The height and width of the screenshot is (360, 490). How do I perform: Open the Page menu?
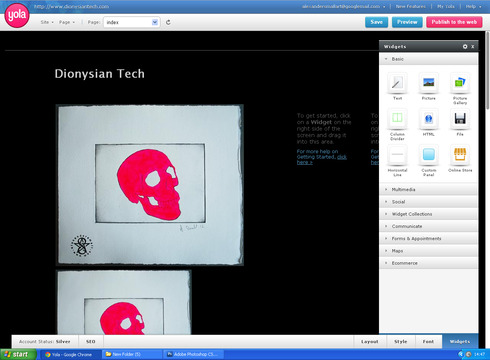click(x=67, y=22)
